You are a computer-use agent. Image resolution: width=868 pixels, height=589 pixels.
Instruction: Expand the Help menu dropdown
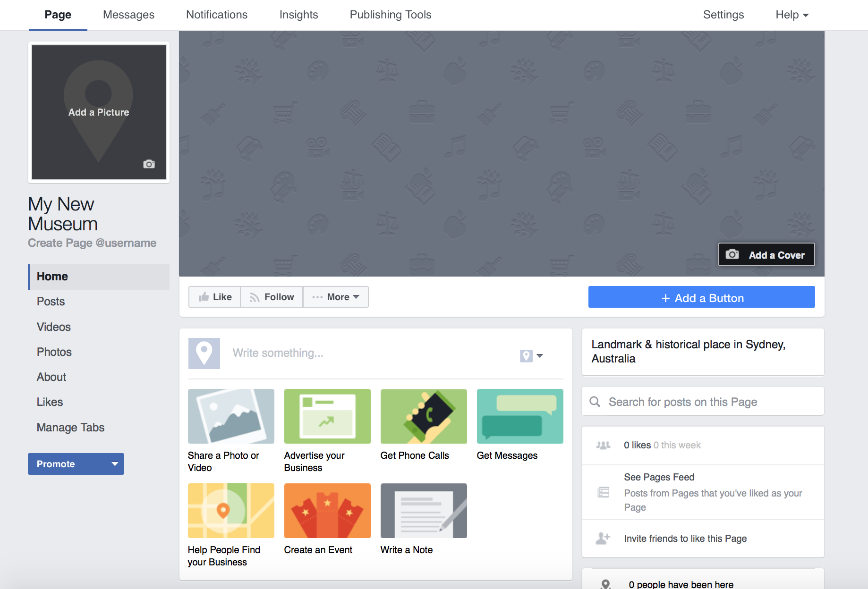tap(792, 15)
